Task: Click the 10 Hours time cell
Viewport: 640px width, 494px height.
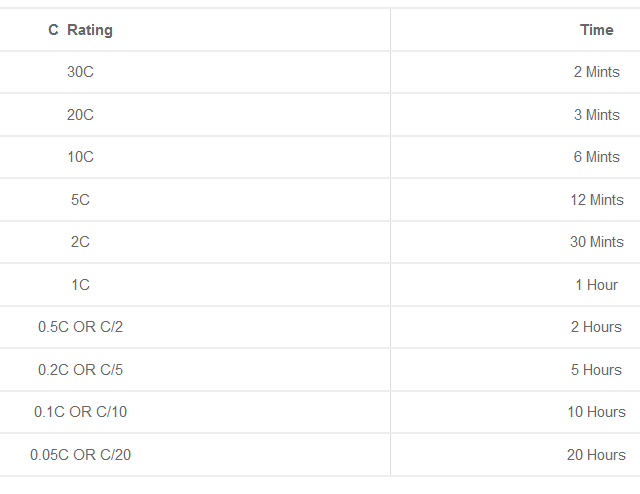Action: coord(596,412)
